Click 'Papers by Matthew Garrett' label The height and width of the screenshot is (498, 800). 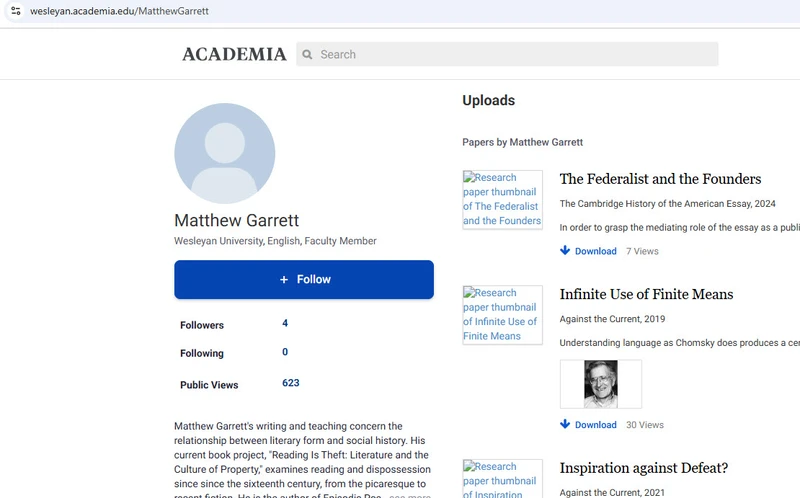(x=522, y=142)
